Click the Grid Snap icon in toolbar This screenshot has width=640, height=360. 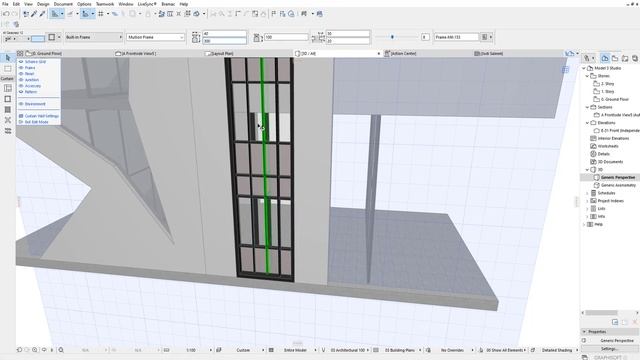click(x=100, y=14)
